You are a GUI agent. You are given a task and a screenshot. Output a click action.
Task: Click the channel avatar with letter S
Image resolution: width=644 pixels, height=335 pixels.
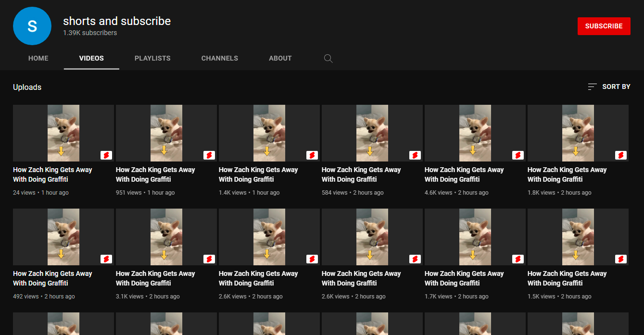click(32, 26)
